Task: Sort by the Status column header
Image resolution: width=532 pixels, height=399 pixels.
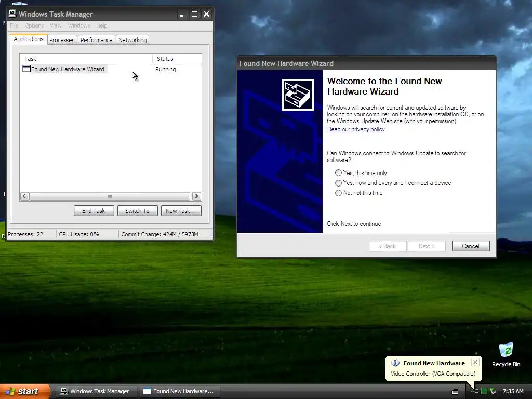Action: (177, 59)
